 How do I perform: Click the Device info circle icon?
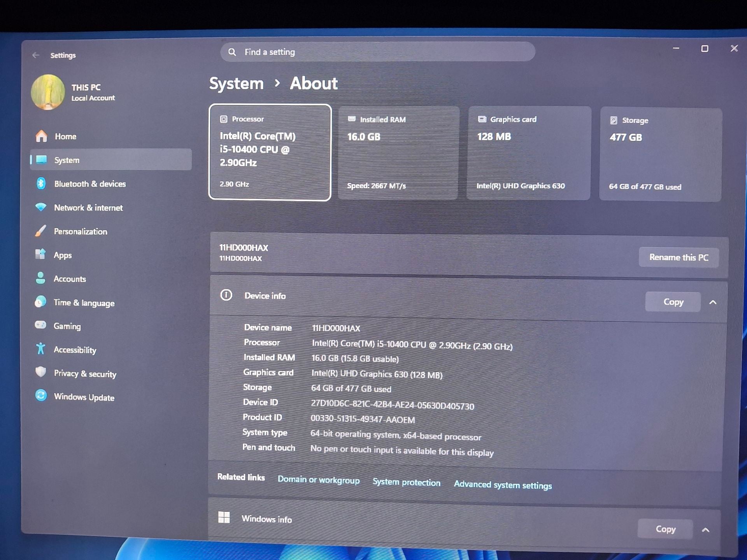coord(226,295)
